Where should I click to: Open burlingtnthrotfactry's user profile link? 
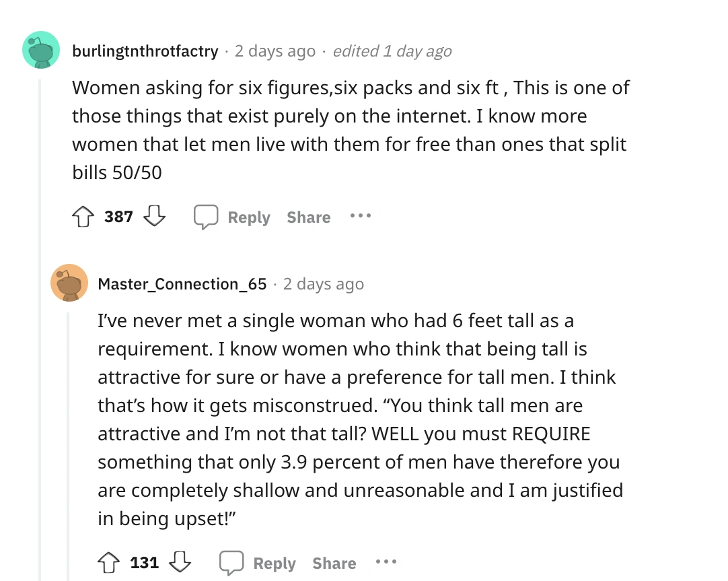pos(145,51)
